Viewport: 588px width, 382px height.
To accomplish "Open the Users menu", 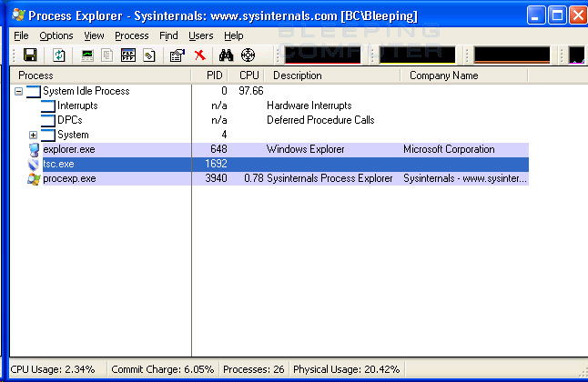I will [200, 35].
